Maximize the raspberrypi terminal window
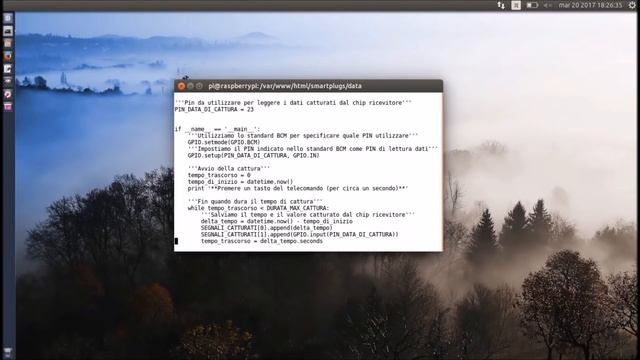Viewport: 640px width, 360px height. pos(199,86)
